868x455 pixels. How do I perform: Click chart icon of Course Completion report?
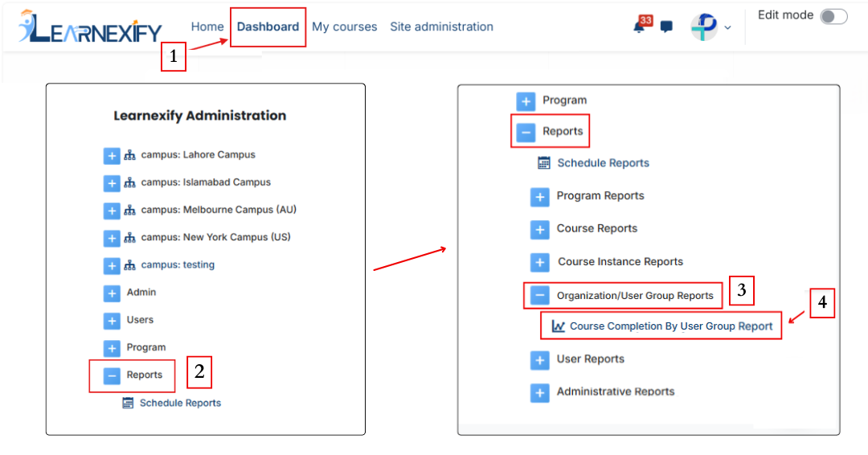559,326
